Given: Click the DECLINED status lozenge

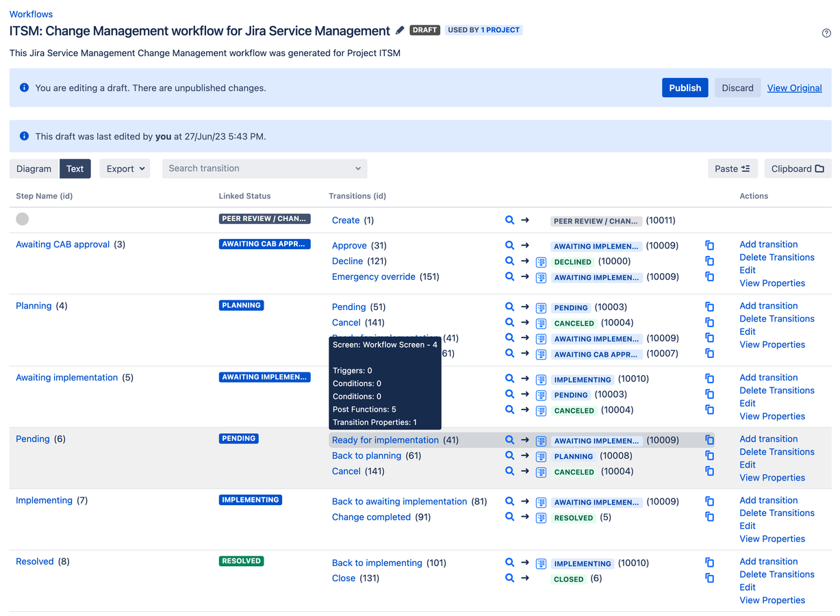Looking at the screenshot, I should coord(573,261).
